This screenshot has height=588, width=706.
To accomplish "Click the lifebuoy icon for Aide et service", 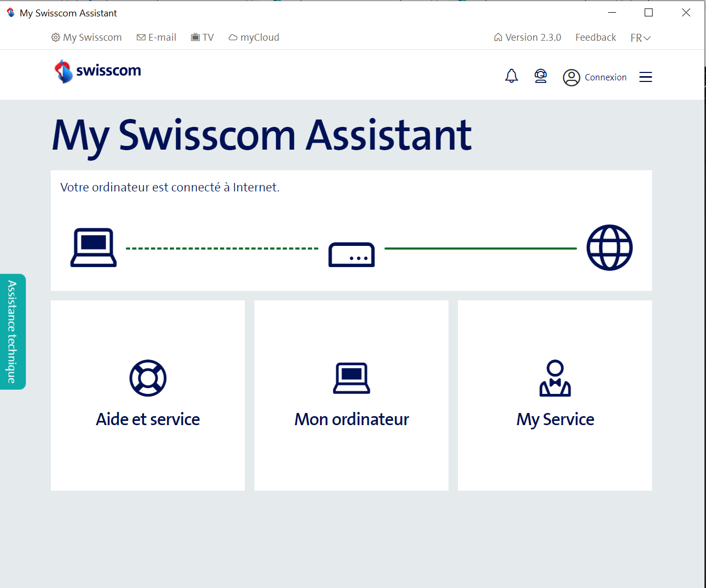I will (x=148, y=378).
